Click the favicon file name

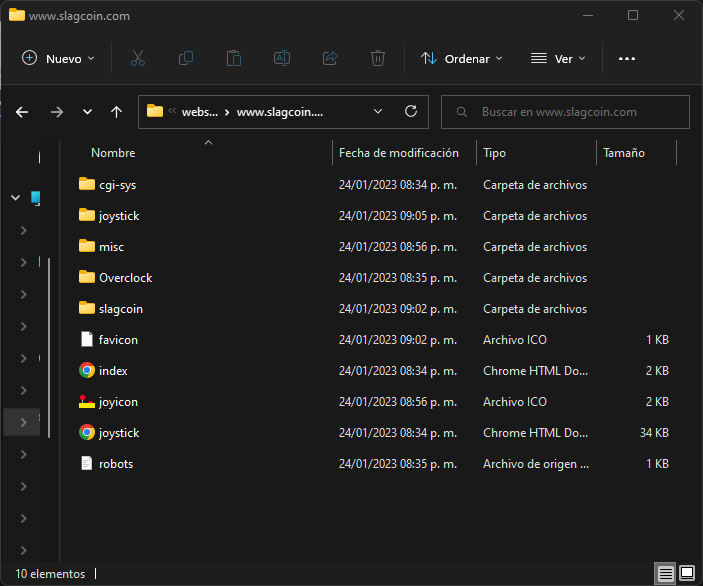click(x=118, y=340)
